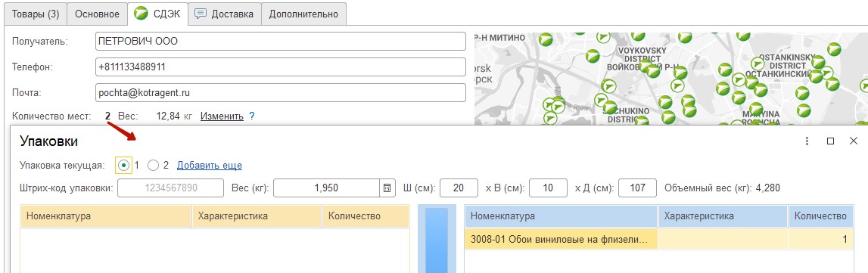Select packaging radio button 2
868x273 pixels.
[154, 165]
